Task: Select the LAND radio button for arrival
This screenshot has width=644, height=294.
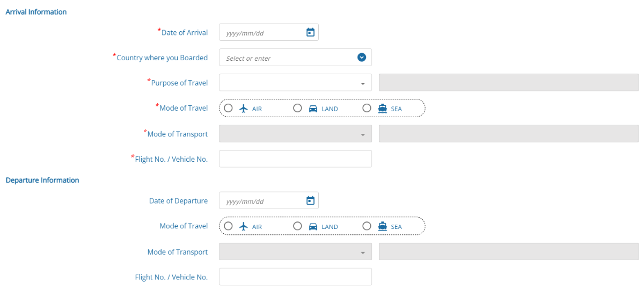Action: tap(297, 108)
